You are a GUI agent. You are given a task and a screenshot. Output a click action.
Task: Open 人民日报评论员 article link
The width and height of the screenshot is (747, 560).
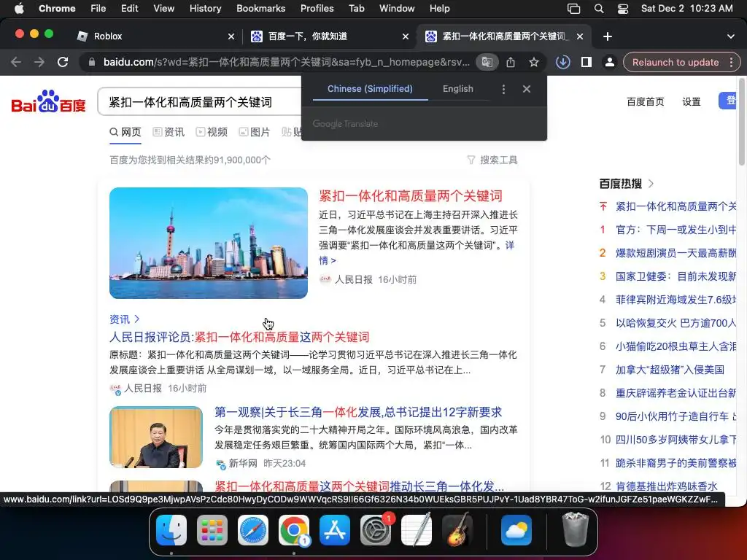pos(239,337)
